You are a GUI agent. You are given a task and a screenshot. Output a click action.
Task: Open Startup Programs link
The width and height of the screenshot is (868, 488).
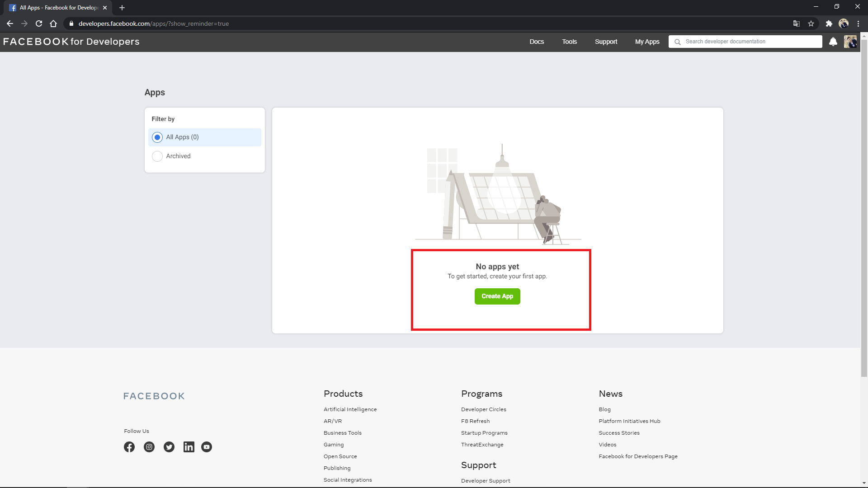pyautogui.click(x=484, y=433)
